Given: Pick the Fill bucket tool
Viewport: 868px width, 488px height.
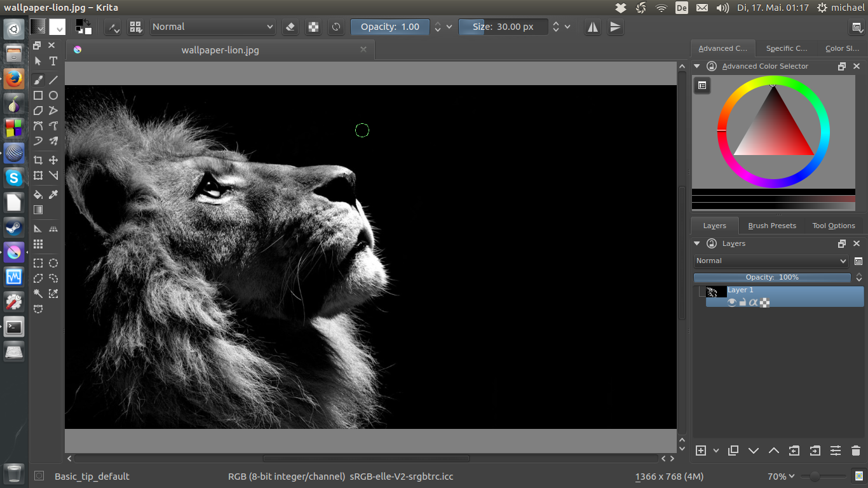Looking at the screenshot, I should pyautogui.click(x=38, y=194).
